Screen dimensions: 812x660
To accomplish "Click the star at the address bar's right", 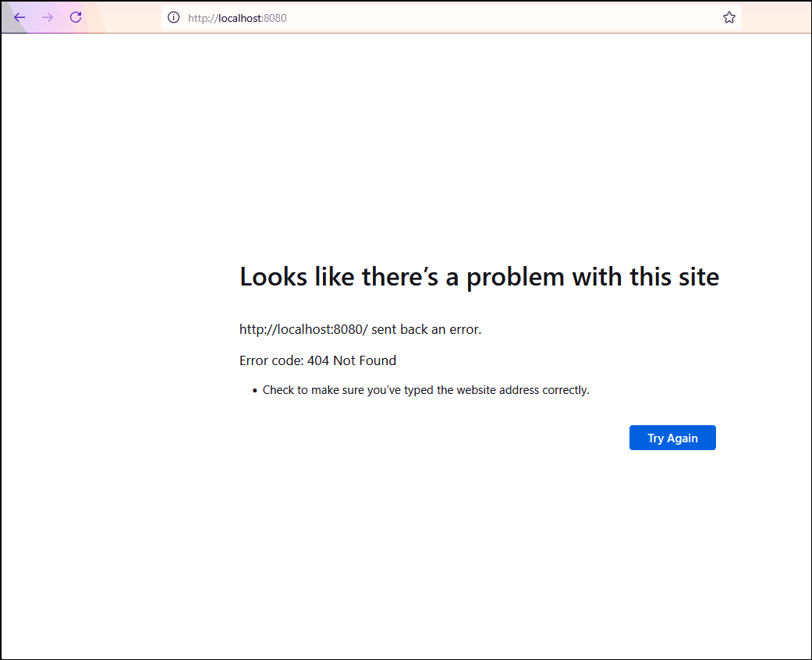I will pyautogui.click(x=729, y=17).
